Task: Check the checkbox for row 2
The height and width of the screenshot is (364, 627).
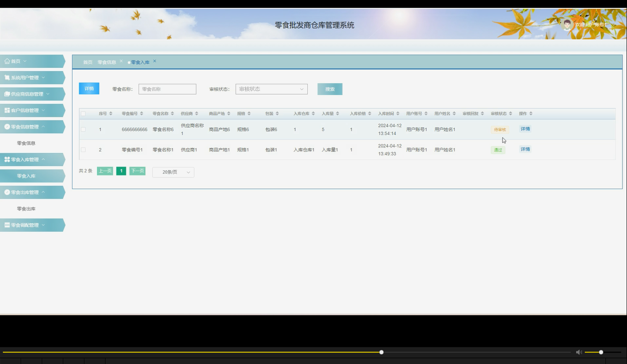Action: (x=83, y=150)
